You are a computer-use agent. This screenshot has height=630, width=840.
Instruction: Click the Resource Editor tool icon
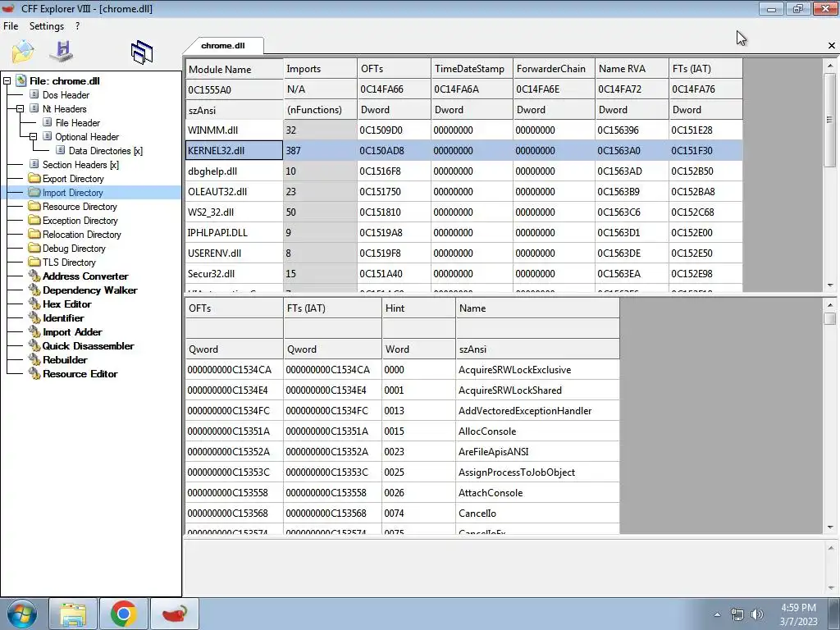pos(34,373)
